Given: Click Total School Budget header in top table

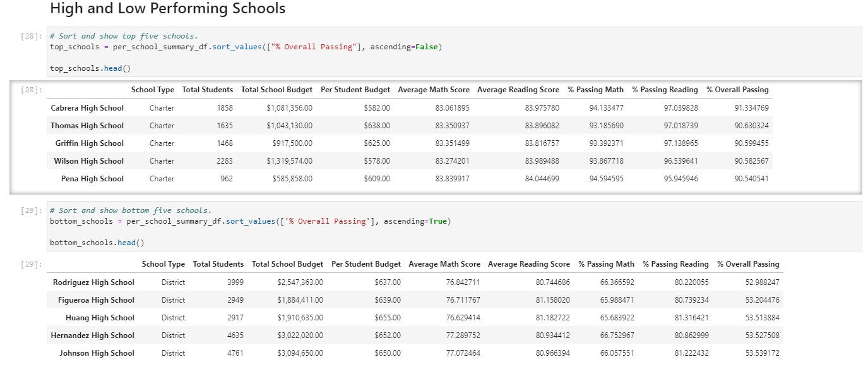Looking at the screenshot, I should tap(276, 90).
